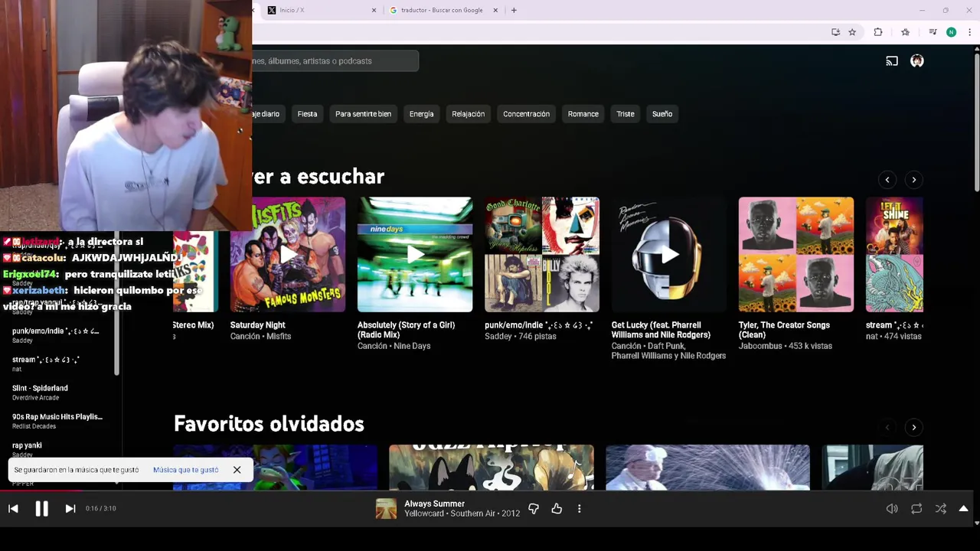980x551 pixels.
Task: Pause the playing song
Action: coord(41,509)
